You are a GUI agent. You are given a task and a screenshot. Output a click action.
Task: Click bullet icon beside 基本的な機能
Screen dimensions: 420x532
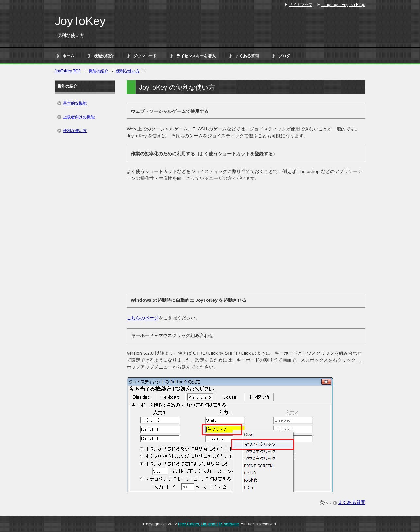pyautogui.click(x=59, y=103)
